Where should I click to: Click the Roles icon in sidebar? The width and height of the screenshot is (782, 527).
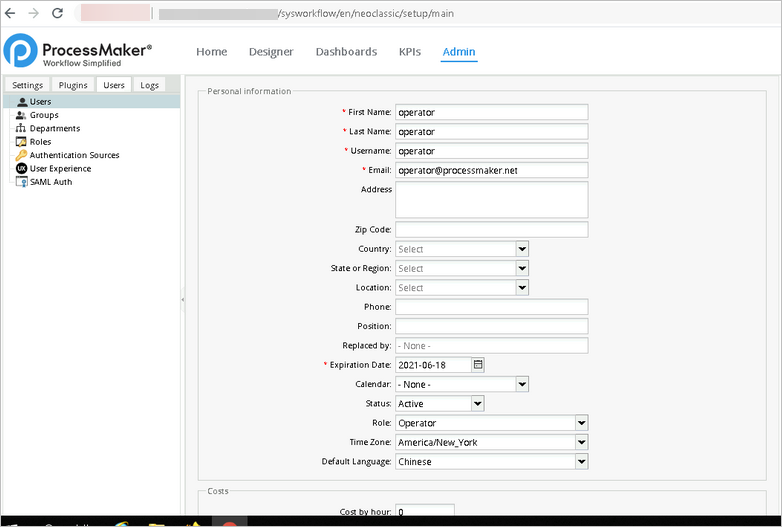pyautogui.click(x=21, y=142)
